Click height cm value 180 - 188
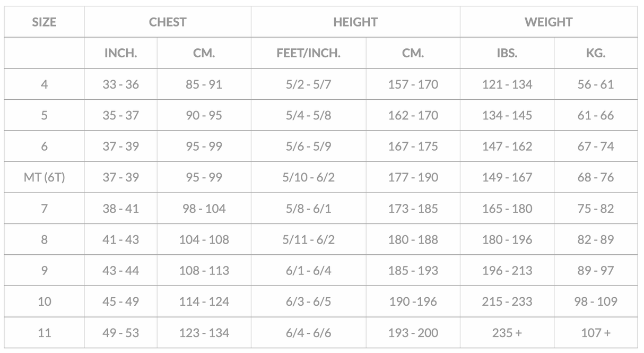644x353 pixels. point(413,239)
